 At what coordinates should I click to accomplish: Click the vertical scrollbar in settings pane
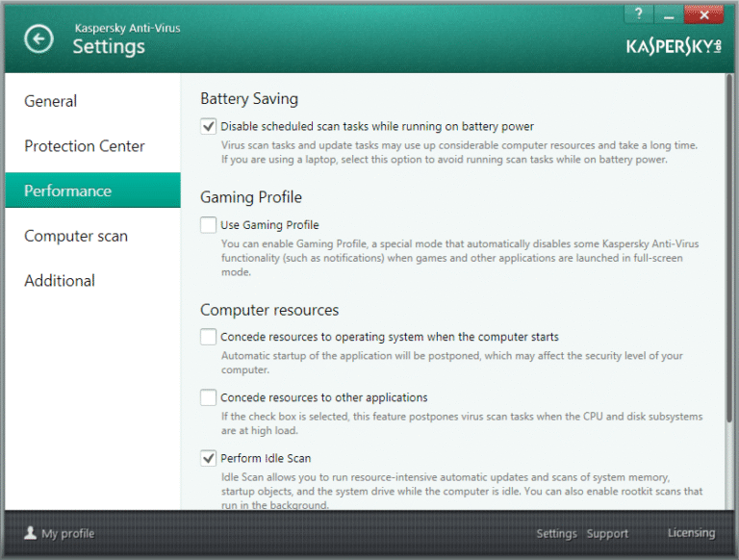[x=728, y=250]
